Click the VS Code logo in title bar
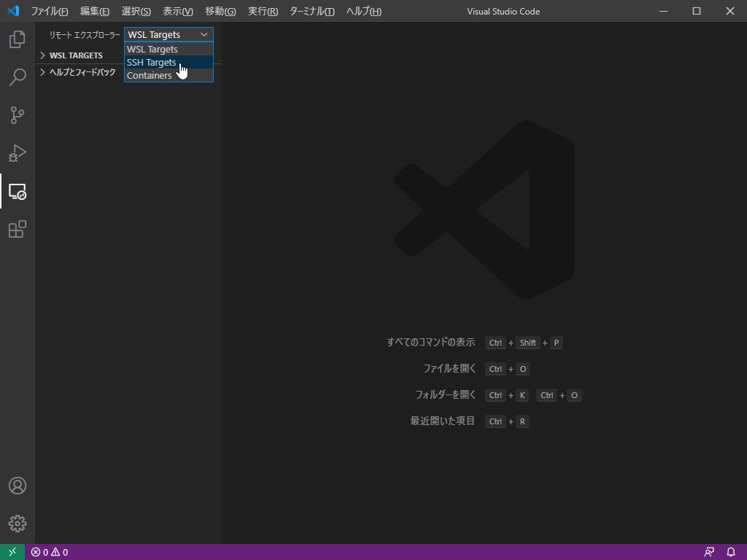The height and width of the screenshot is (560, 747). tap(13, 11)
